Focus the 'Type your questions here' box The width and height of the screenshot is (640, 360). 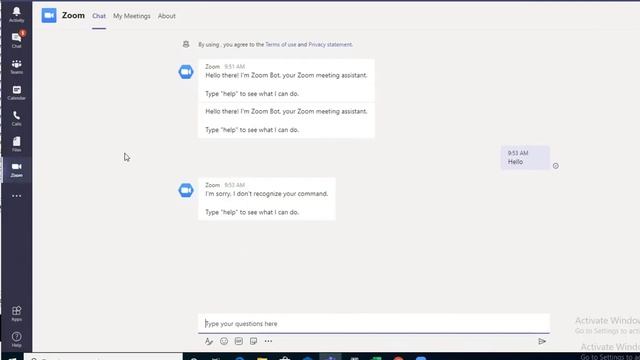[374, 323]
